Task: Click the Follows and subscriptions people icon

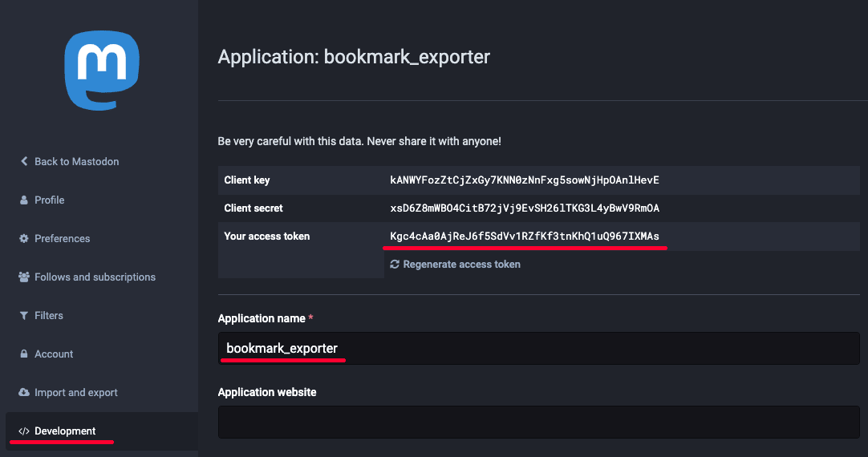Action: (24, 277)
